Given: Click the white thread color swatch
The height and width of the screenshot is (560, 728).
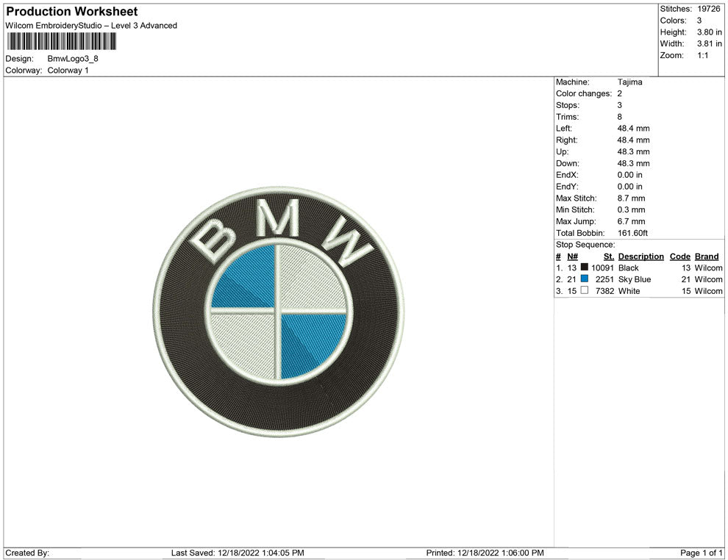Looking at the screenshot, I should pyautogui.click(x=585, y=291).
